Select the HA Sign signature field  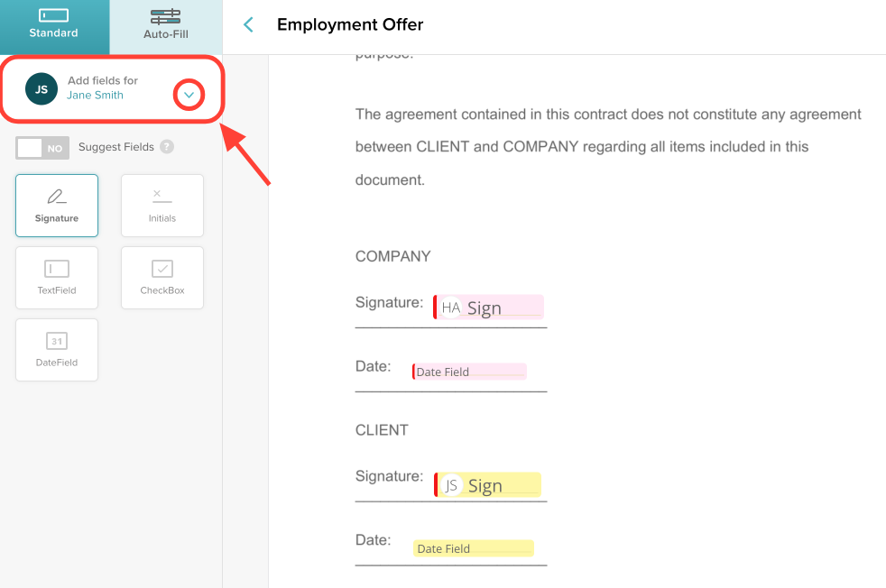488,308
